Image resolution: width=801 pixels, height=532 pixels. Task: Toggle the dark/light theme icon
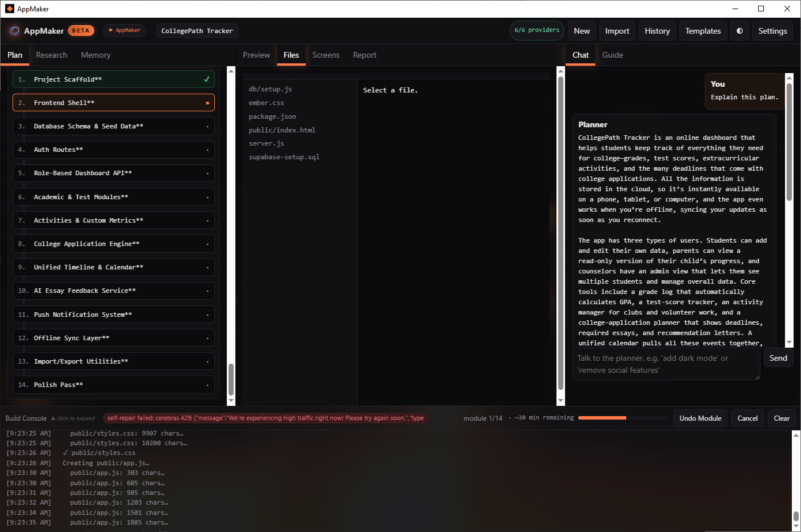(x=740, y=31)
